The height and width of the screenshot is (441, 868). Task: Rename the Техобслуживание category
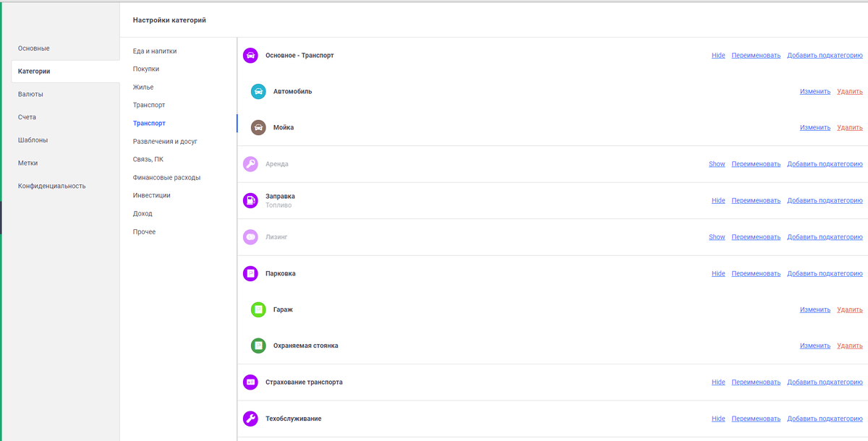(756, 419)
